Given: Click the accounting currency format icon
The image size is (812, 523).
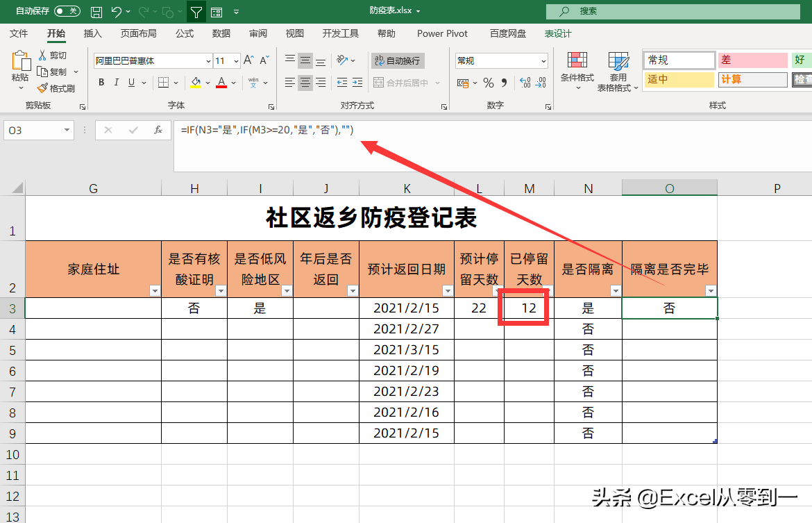Looking at the screenshot, I should [x=463, y=83].
